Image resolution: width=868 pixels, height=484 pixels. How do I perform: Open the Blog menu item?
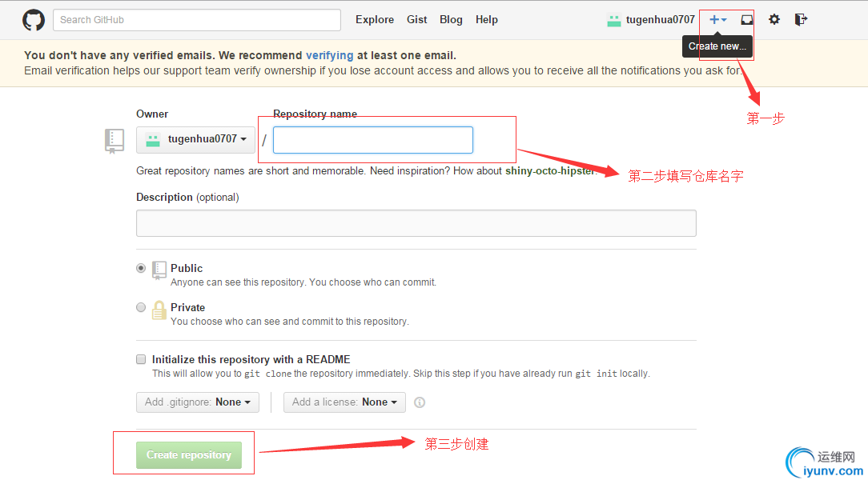[451, 20]
